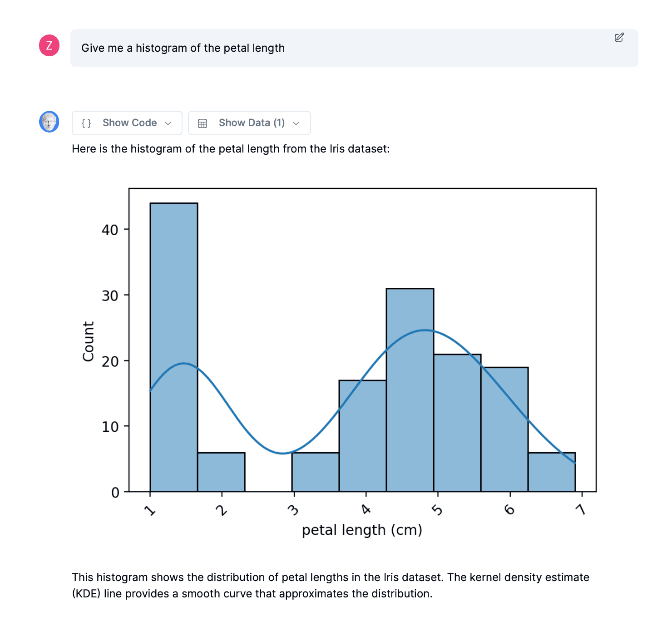
Task: Click the KDE curve on the chart
Action: (x=425, y=330)
